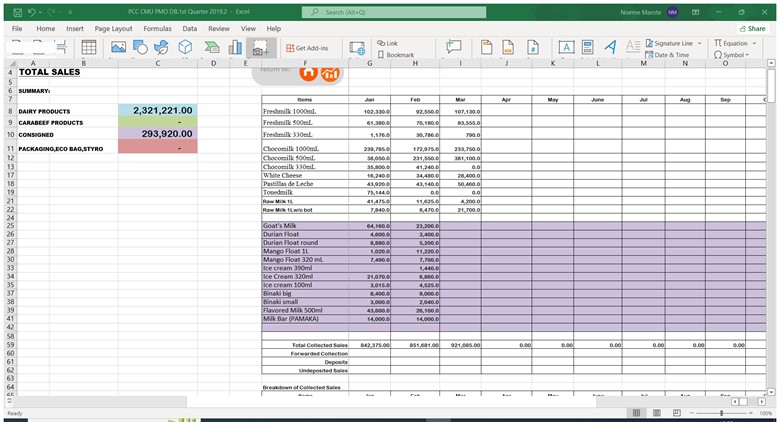
Task: Open the Review tab
Action: [219, 28]
